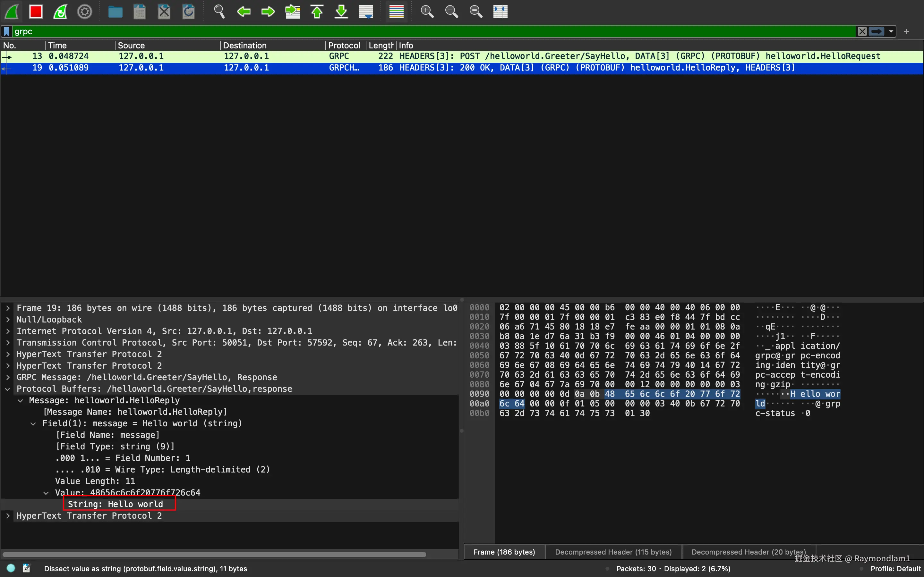The height and width of the screenshot is (577, 924).
Task: Apply display filter with arrow button
Action: (x=877, y=31)
